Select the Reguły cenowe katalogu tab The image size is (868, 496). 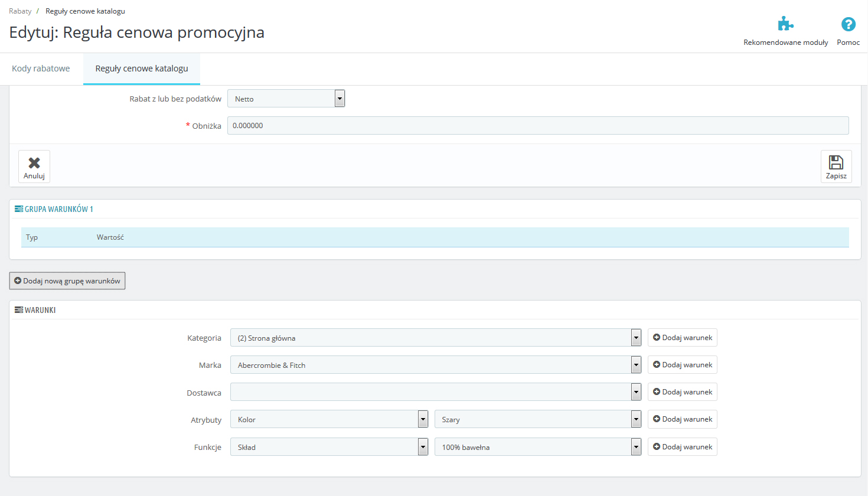(x=142, y=68)
